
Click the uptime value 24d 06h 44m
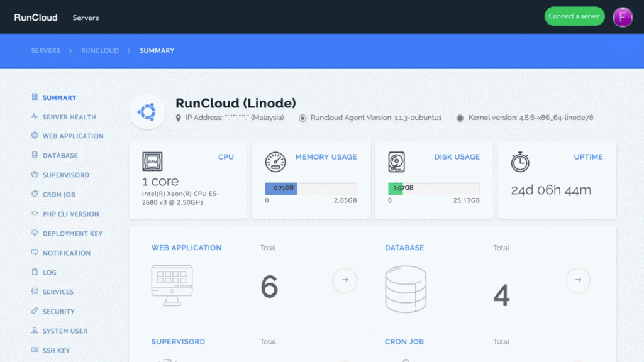tap(551, 190)
